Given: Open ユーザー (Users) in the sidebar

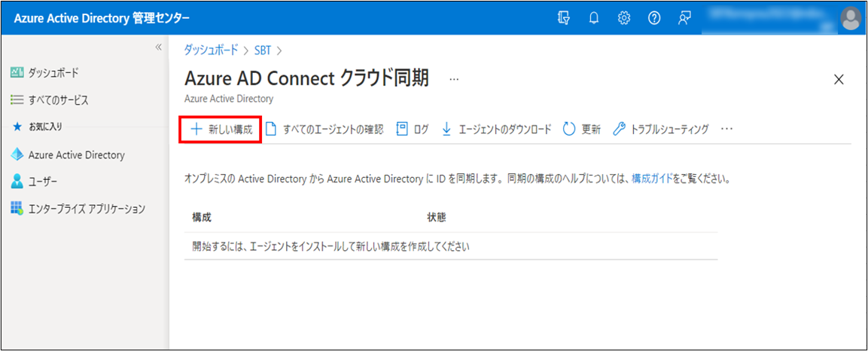Looking at the screenshot, I should coord(34,182).
